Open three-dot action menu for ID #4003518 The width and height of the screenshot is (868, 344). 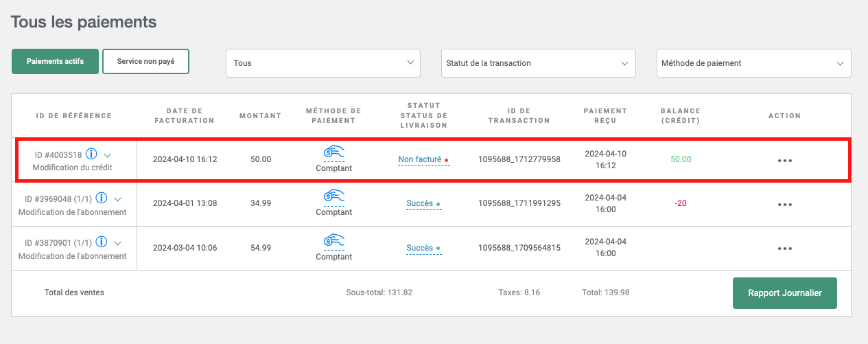(x=784, y=161)
